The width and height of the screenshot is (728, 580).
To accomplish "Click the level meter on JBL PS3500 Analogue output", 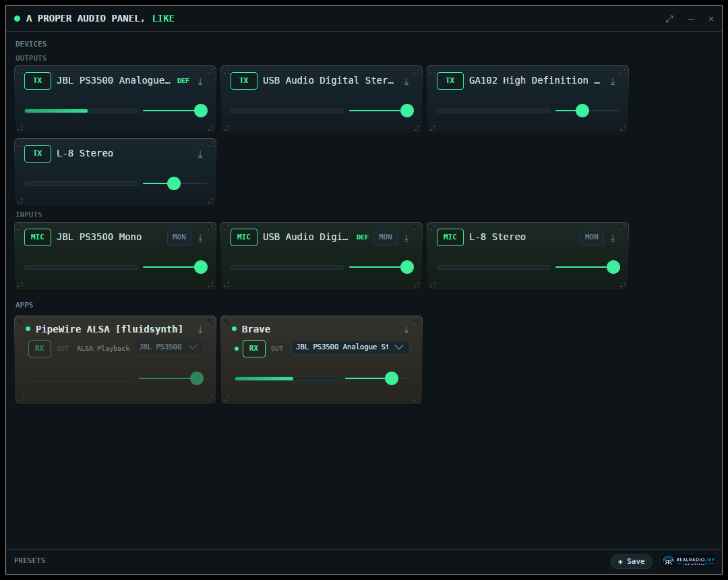I will click(x=81, y=111).
